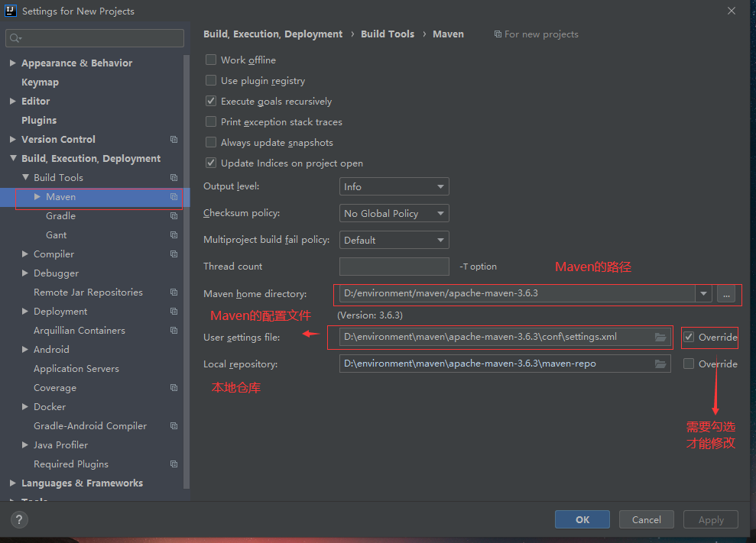756x543 pixels.
Task: Select Plugins in the settings tree
Action: pos(39,121)
